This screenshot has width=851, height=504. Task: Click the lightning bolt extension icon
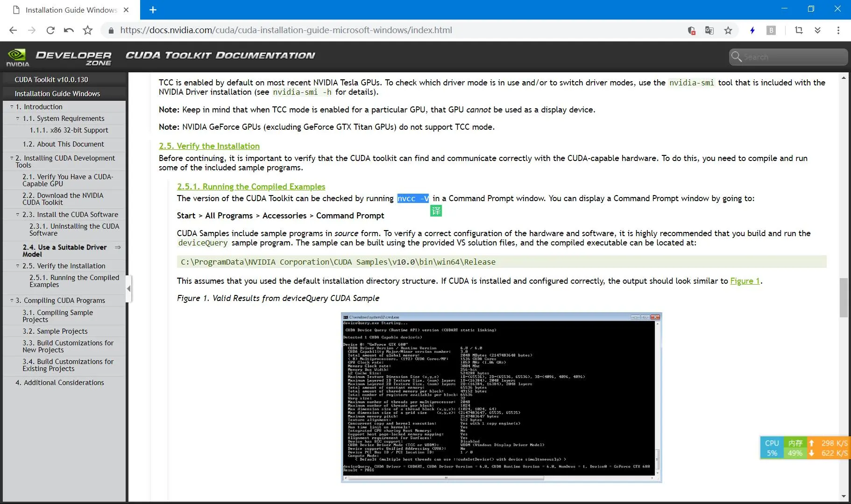(x=752, y=30)
